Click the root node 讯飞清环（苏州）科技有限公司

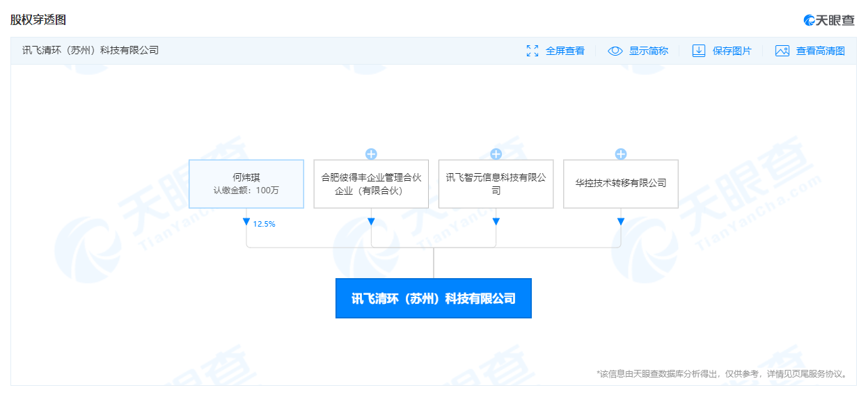coord(434,298)
